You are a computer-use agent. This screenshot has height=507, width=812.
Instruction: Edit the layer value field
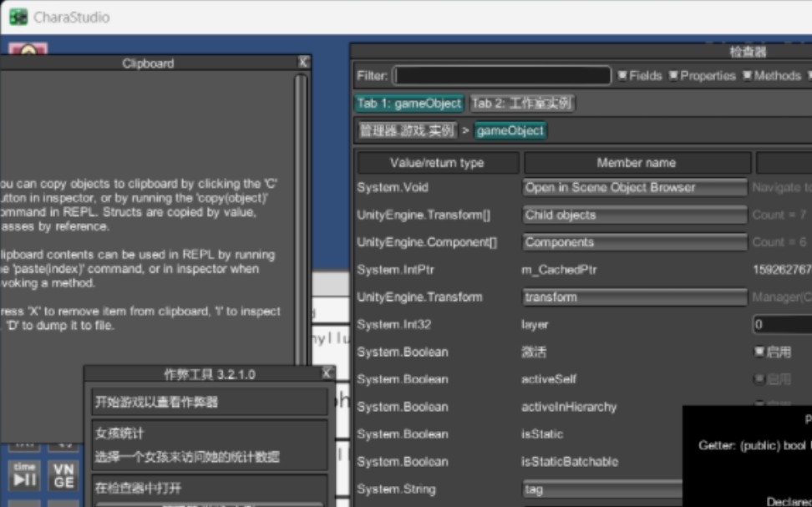point(782,325)
